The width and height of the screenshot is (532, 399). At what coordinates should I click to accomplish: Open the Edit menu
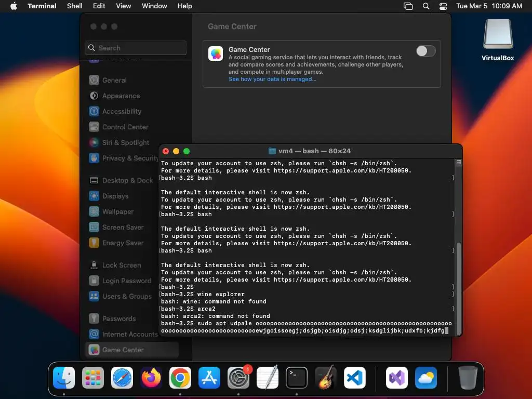point(99,6)
